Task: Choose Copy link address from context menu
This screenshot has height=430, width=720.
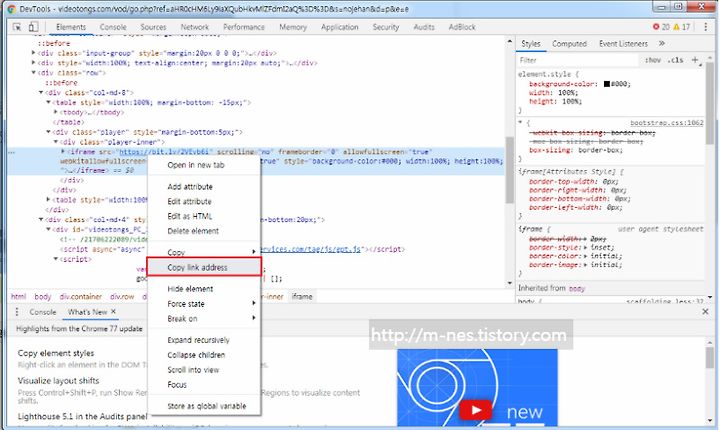Action: click(204, 267)
